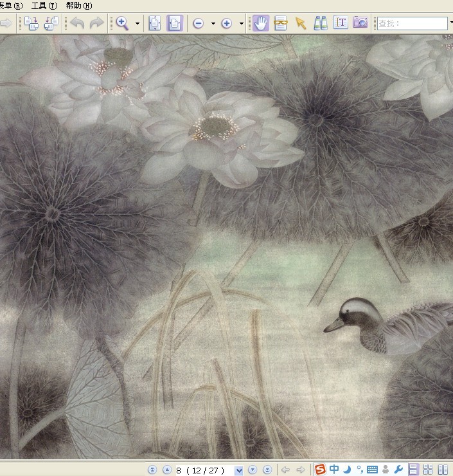Click the fit page icon

point(155,23)
